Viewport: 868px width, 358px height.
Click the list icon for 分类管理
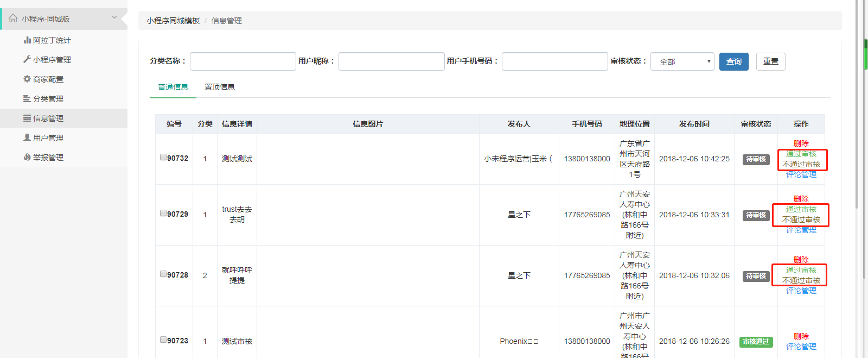27,99
